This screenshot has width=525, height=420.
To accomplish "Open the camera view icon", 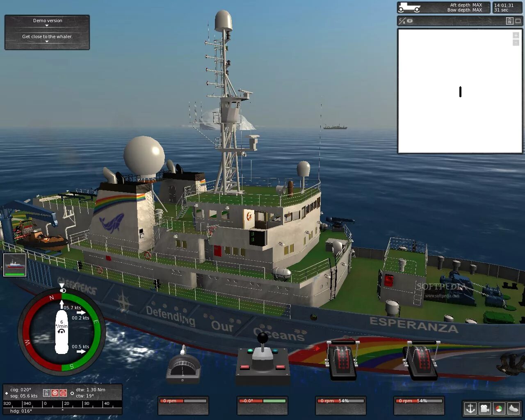I will pos(485,408).
